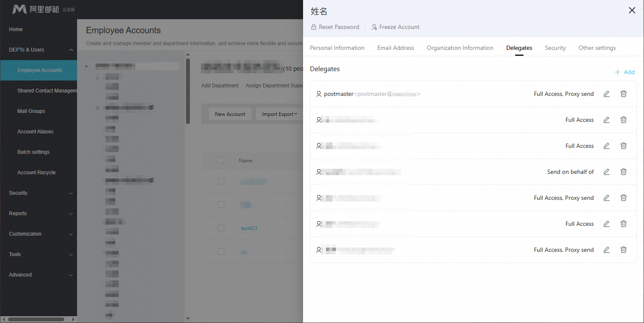Close the account detail panel
This screenshot has height=323, width=644.
tap(632, 11)
